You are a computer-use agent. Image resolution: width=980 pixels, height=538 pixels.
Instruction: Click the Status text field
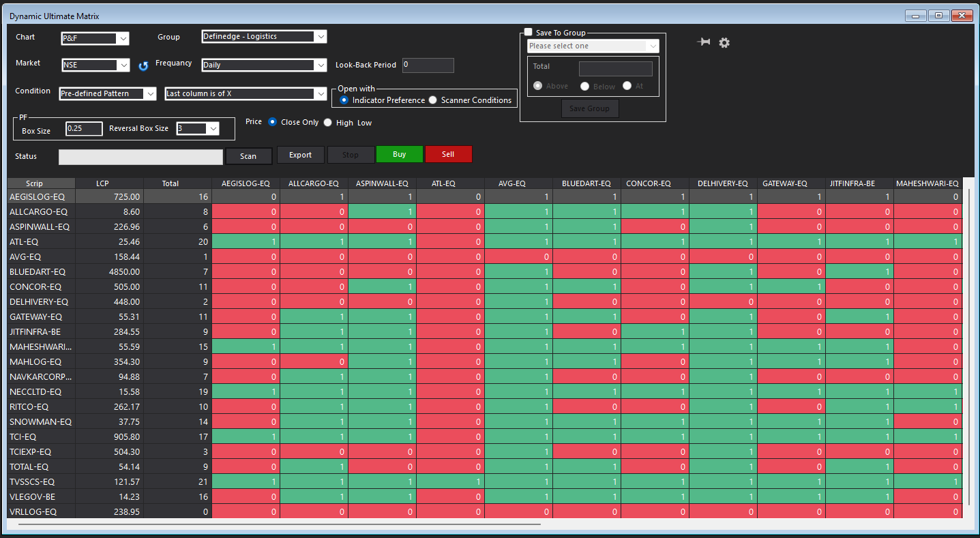coord(140,157)
